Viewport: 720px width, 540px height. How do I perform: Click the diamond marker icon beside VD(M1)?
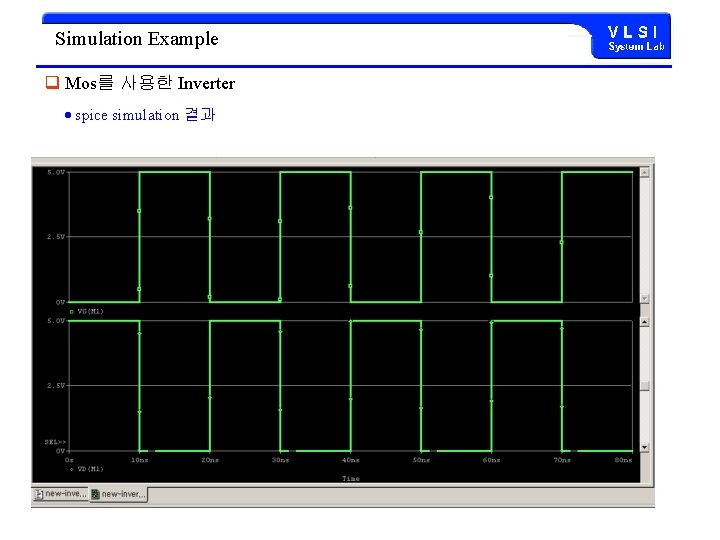click(x=71, y=469)
